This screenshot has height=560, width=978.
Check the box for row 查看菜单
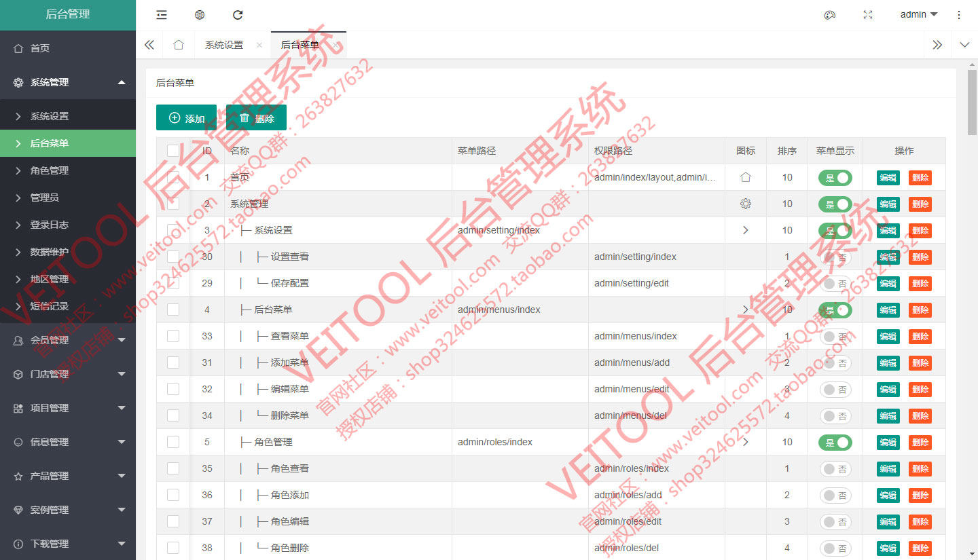[x=173, y=336]
